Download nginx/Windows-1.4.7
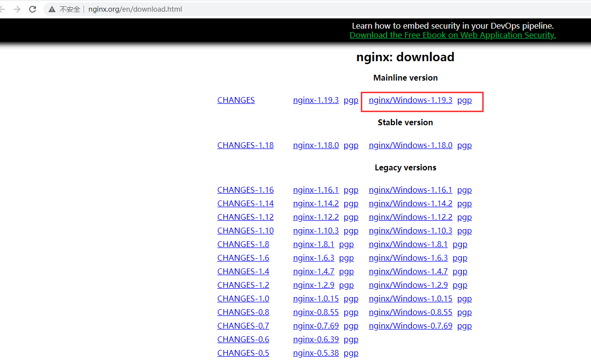This screenshot has width=591, height=364. click(408, 271)
